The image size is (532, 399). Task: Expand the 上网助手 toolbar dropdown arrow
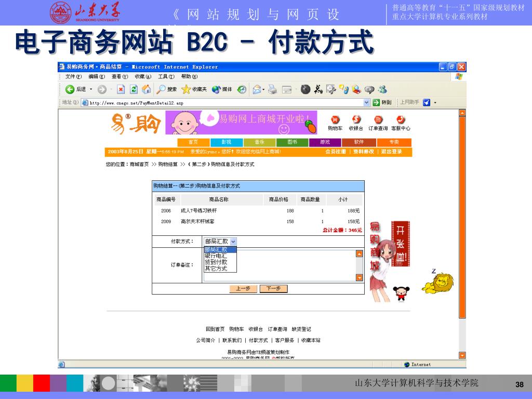[435, 102]
